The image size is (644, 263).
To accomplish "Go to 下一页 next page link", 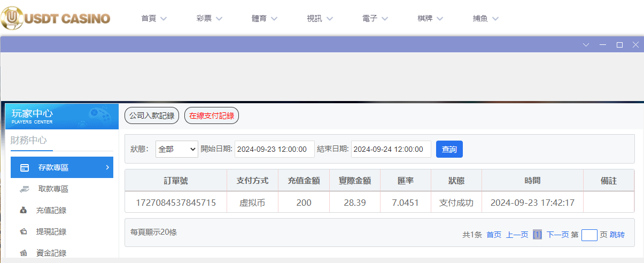I will pyautogui.click(x=557, y=235).
